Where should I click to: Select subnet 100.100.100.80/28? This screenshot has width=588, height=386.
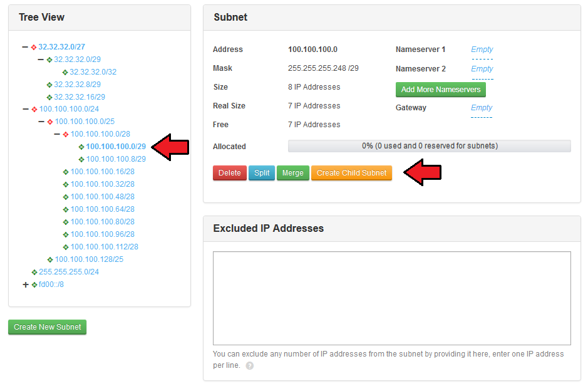tap(102, 222)
